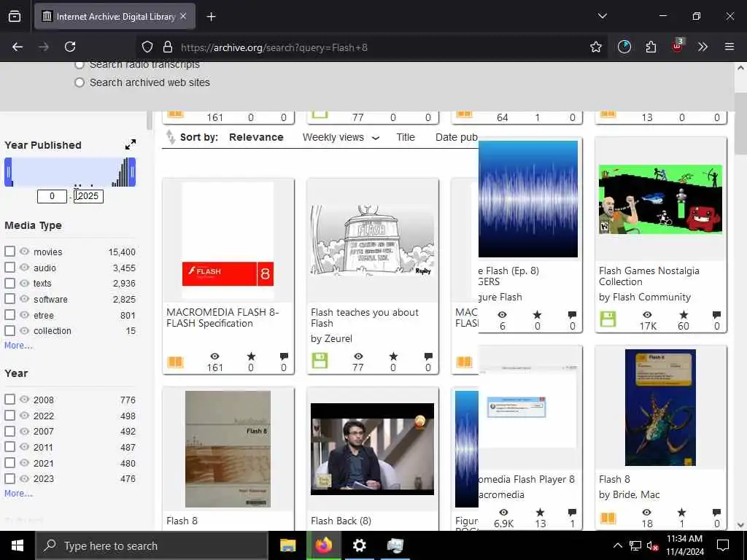747x560 pixels.
Task: Open Settings gear in taskbar
Action: pyautogui.click(x=359, y=545)
